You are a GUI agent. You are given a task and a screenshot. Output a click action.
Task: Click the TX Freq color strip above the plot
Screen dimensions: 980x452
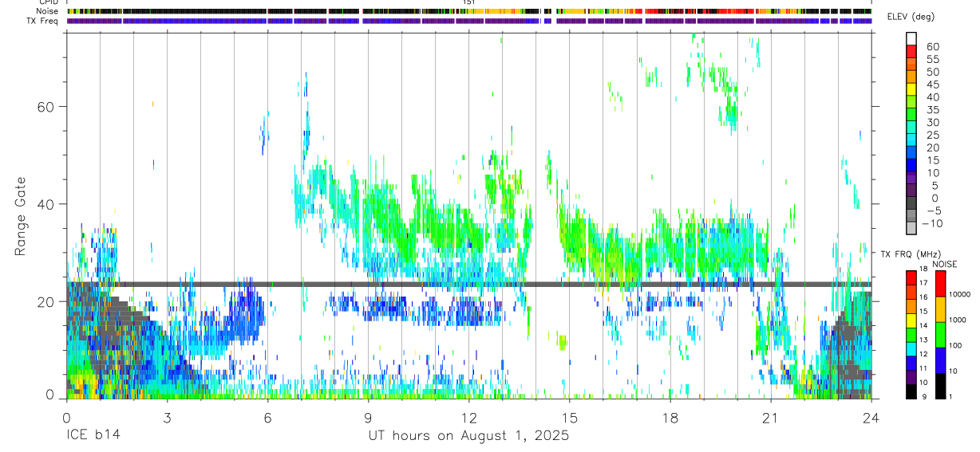[468, 21]
